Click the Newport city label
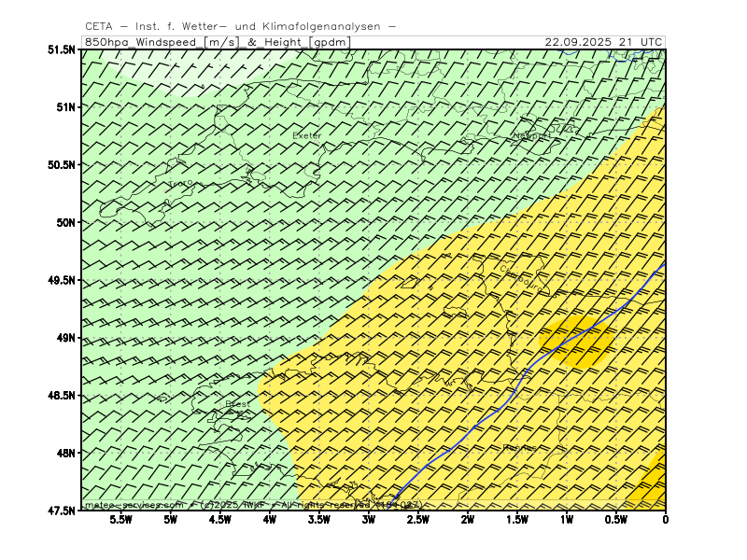This screenshot has height=560, width=747. 530,136
